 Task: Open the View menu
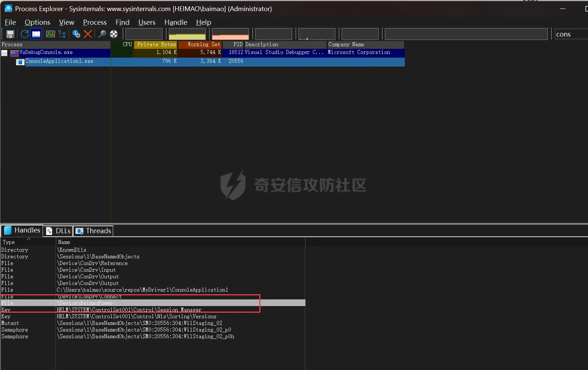(x=66, y=22)
